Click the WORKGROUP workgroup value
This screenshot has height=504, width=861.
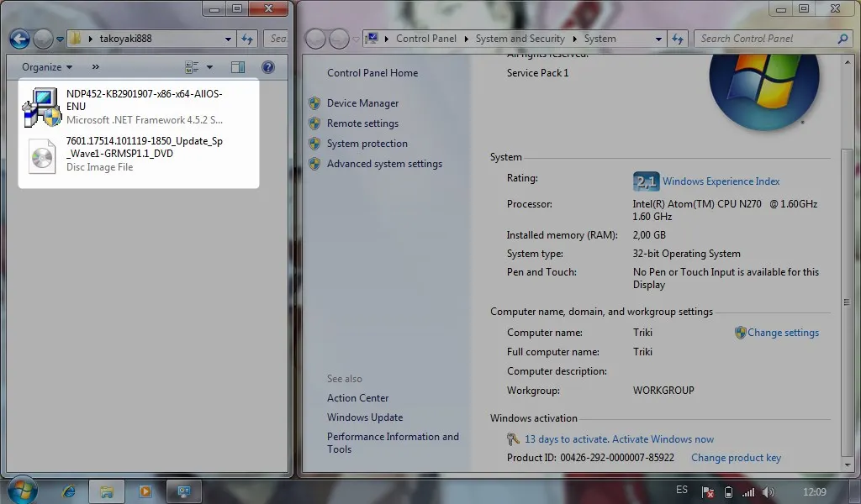(x=663, y=391)
